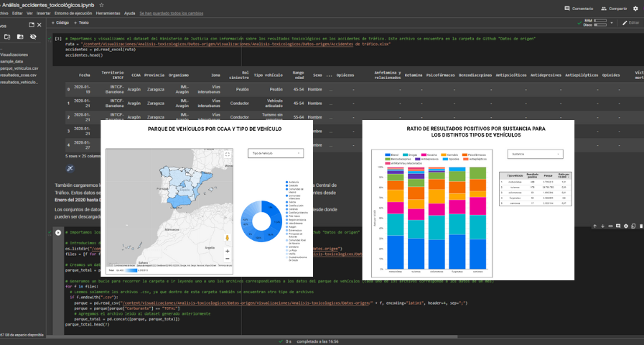Image resolution: width=644 pixels, height=345 pixels.
Task: Click 'Provincia' column header in dataframe
Action: tap(154, 75)
